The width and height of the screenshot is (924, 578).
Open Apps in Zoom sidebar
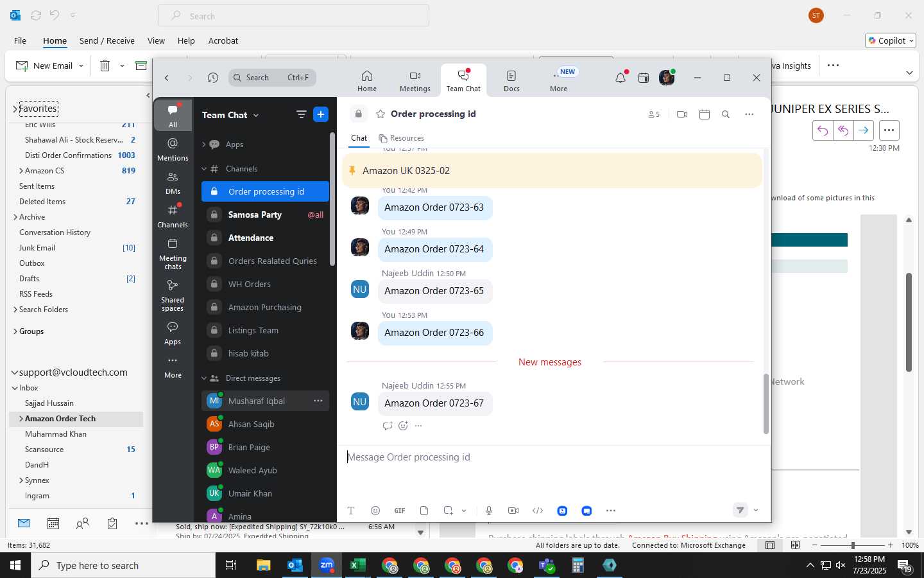pos(173,333)
